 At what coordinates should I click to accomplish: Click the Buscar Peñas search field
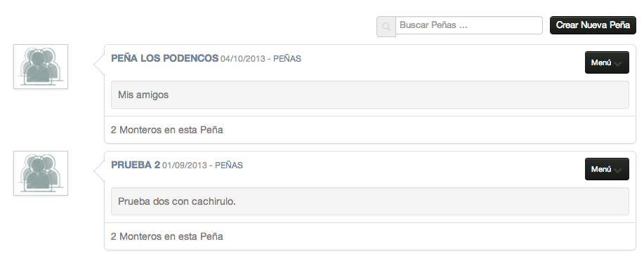click(468, 25)
